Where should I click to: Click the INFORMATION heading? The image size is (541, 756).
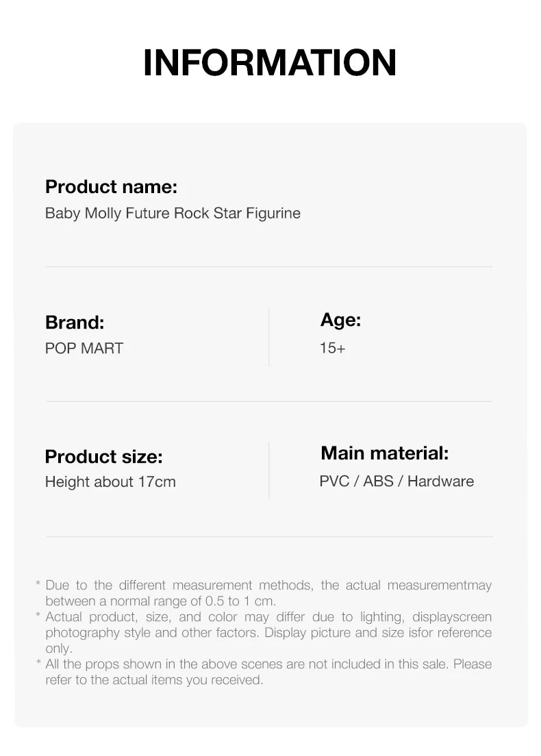[270, 63]
